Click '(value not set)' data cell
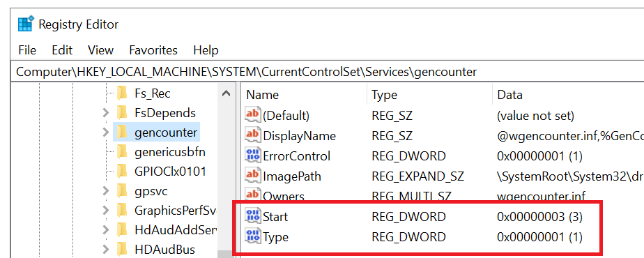Image resolution: width=644 pixels, height=258 pixels. click(535, 116)
